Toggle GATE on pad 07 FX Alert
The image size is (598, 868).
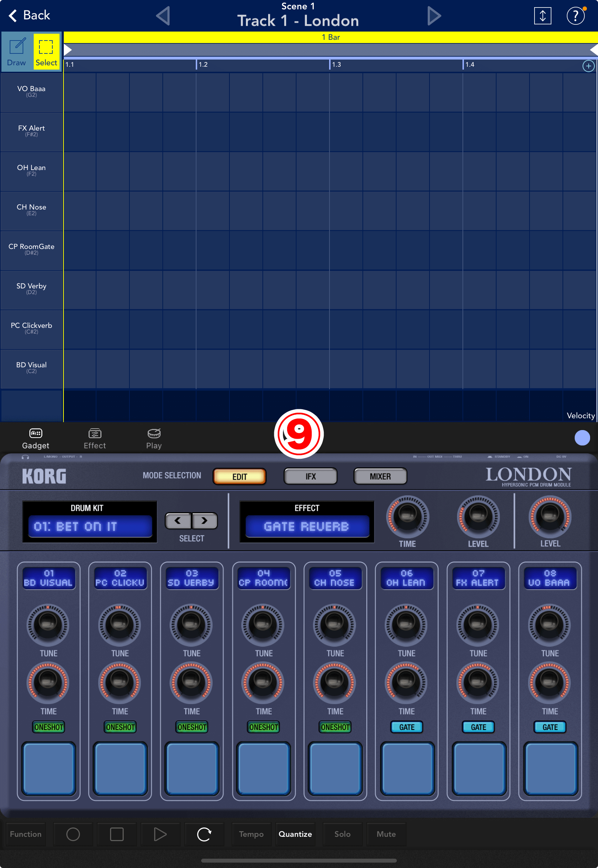tap(478, 727)
